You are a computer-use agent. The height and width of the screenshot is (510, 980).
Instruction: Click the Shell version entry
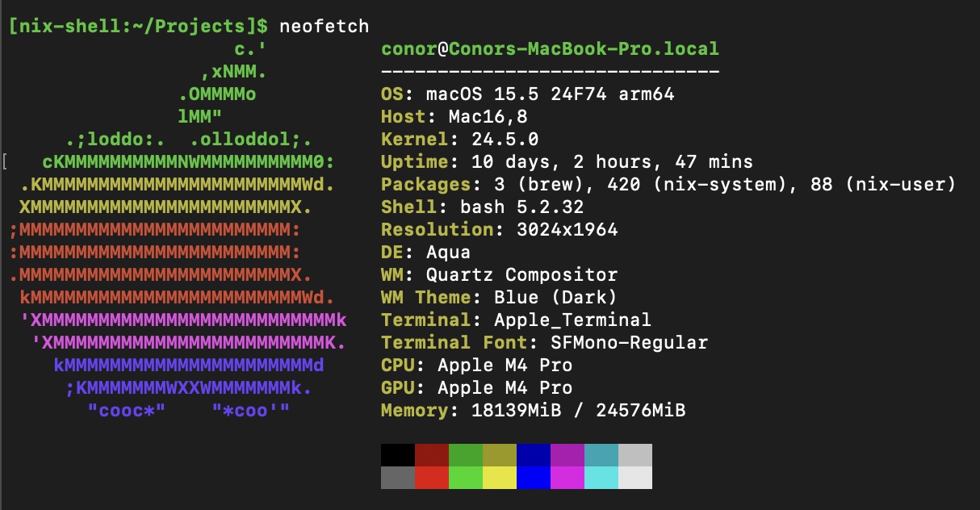coord(484,207)
